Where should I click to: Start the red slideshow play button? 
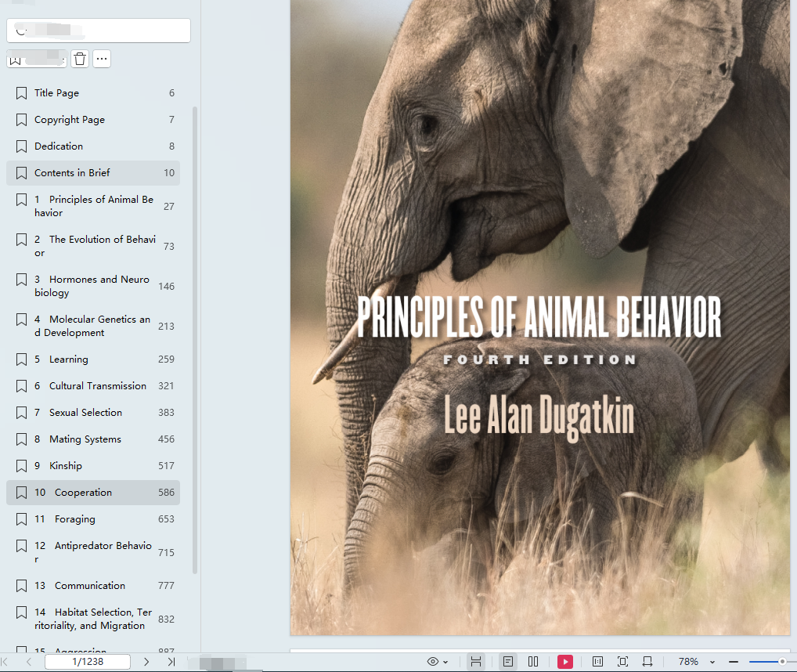[565, 661]
